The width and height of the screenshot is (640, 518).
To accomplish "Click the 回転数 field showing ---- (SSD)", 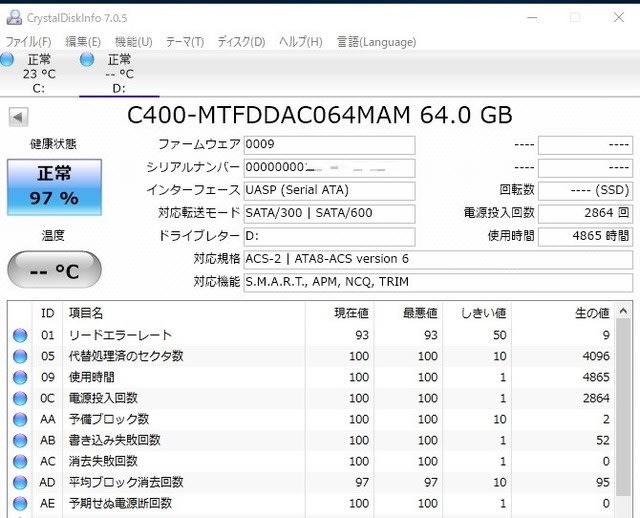I will pos(586,191).
